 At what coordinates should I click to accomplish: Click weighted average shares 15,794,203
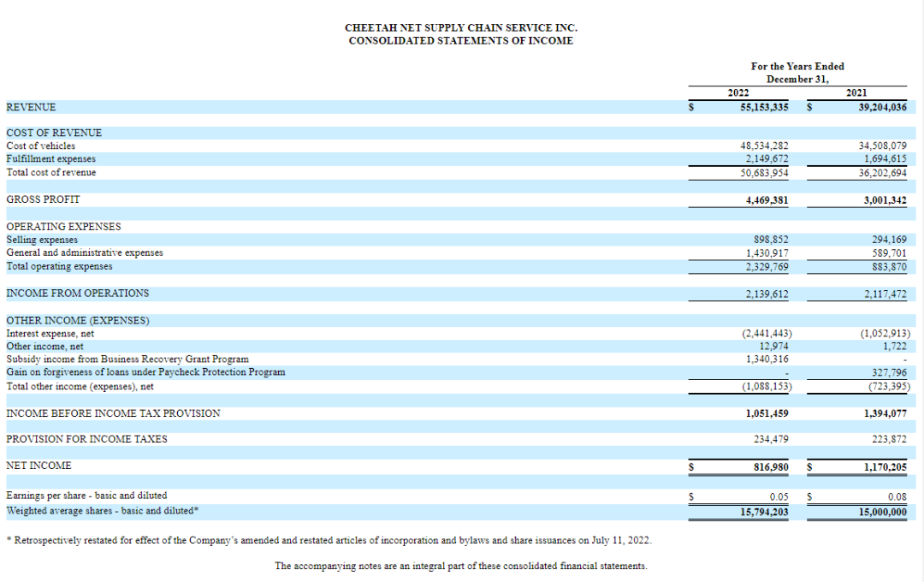764,512
